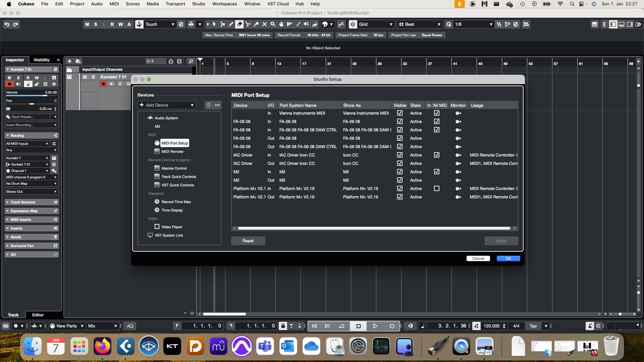Open Microsoft Teams in Dock
The image size is (644, 362).
tap(265, 346)
